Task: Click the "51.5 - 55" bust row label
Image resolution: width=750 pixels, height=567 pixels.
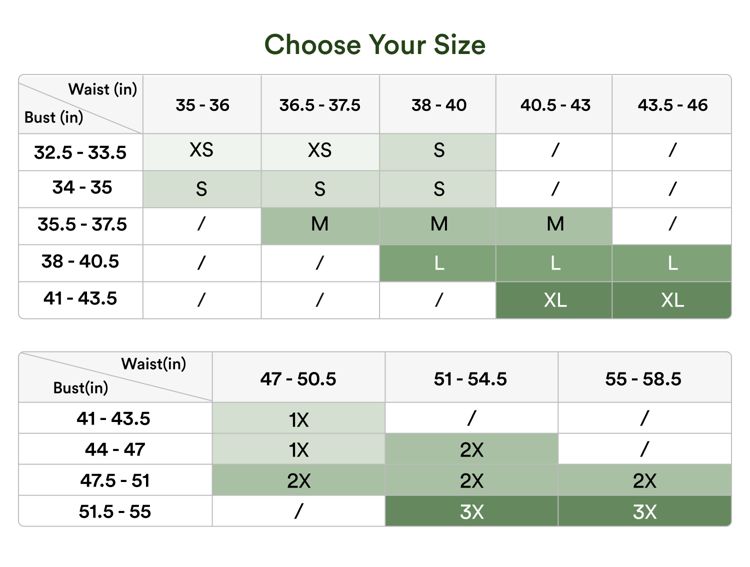Action: pos(115,512)
